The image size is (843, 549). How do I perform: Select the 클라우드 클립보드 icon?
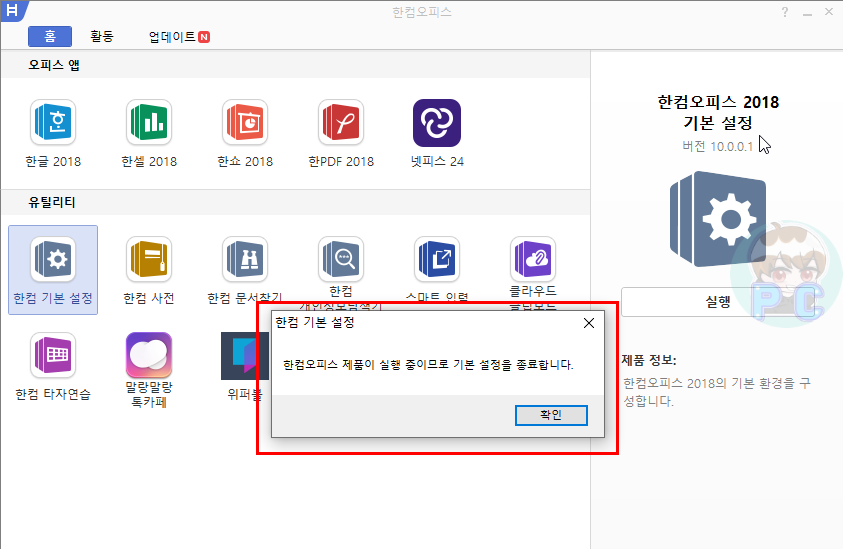(x=533, y=260)
